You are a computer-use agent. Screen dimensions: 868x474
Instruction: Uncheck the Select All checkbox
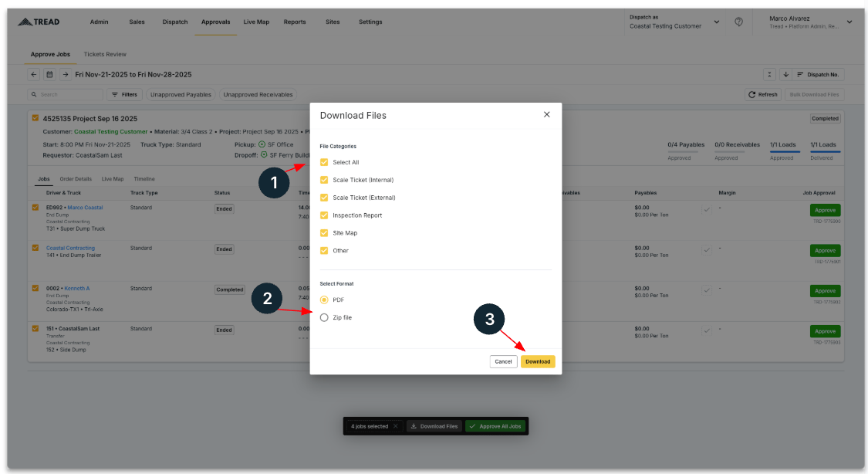[x=324, y=162]
